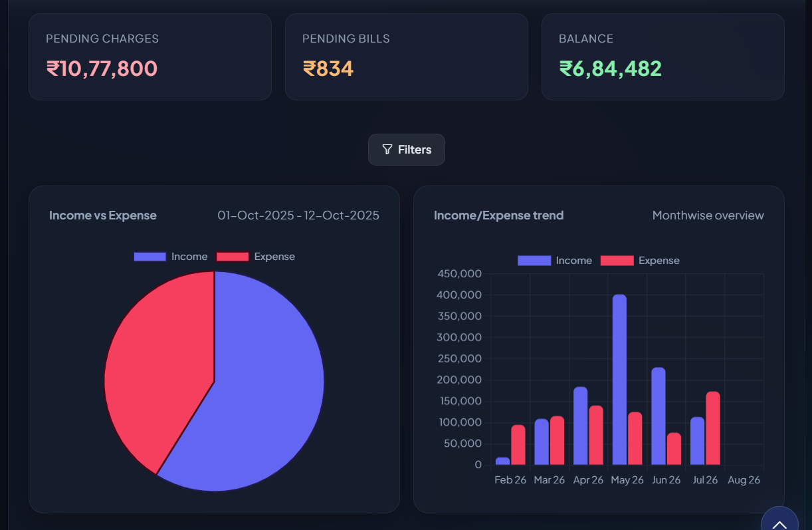
Task: Toggle Income legend in pie chart
Action: pos(171,257)
